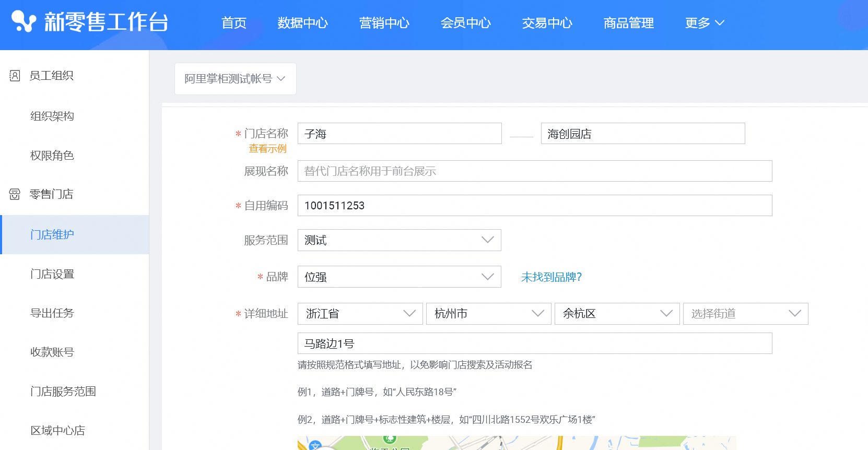Open the district dropdown showing 余杭区

[x=617, y=314]
